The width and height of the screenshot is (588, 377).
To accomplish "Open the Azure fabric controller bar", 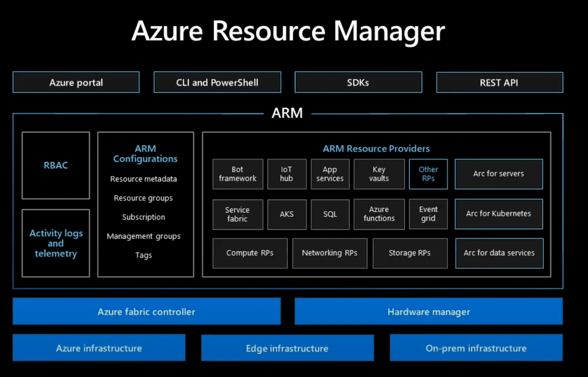I will click(x=146, y=311).
